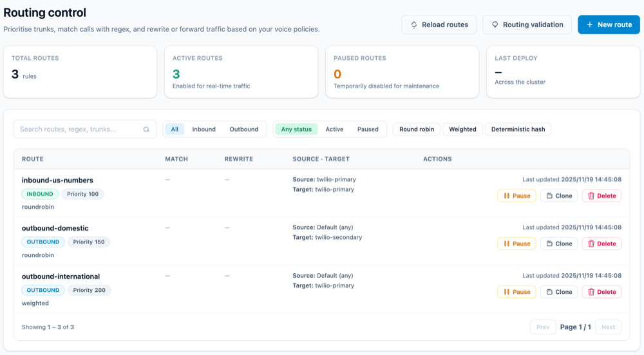
Task: Click the Routing validation lightbulb icon
Action: 495,24
